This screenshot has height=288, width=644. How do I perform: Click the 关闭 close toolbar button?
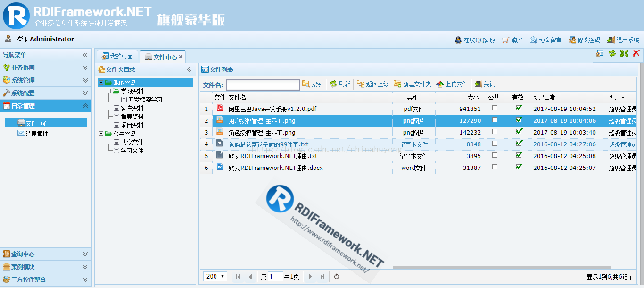click(485, 84)
